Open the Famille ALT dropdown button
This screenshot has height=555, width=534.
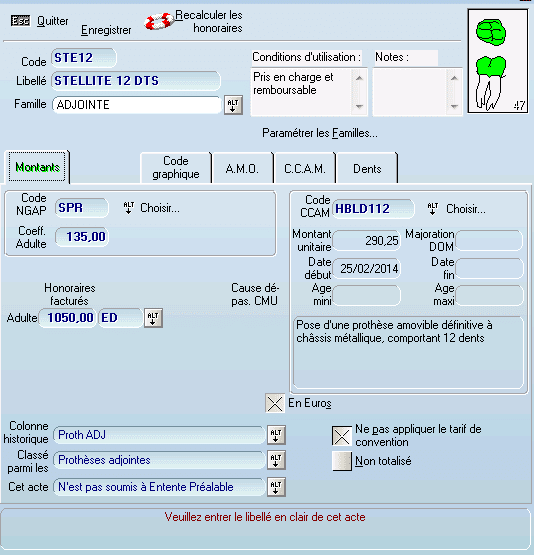(x=233, y=105)
